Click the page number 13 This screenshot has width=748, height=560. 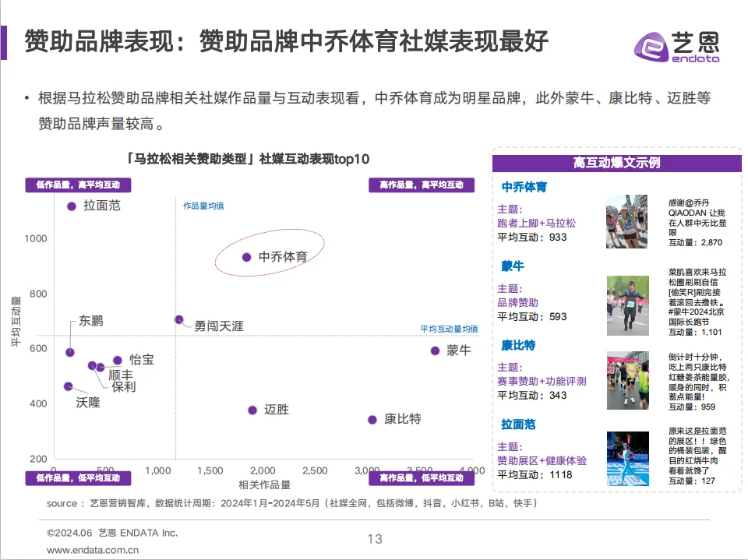click(x=375, y=539)
